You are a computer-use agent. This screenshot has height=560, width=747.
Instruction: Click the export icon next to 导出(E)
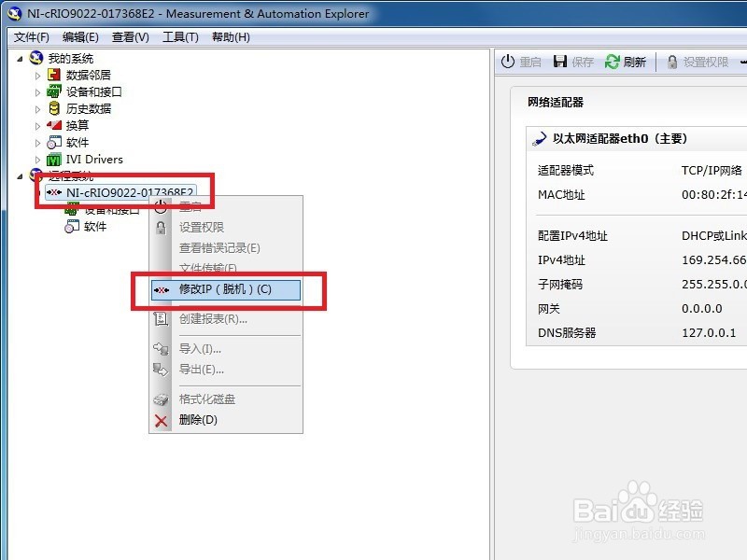(x=161, y=370)
